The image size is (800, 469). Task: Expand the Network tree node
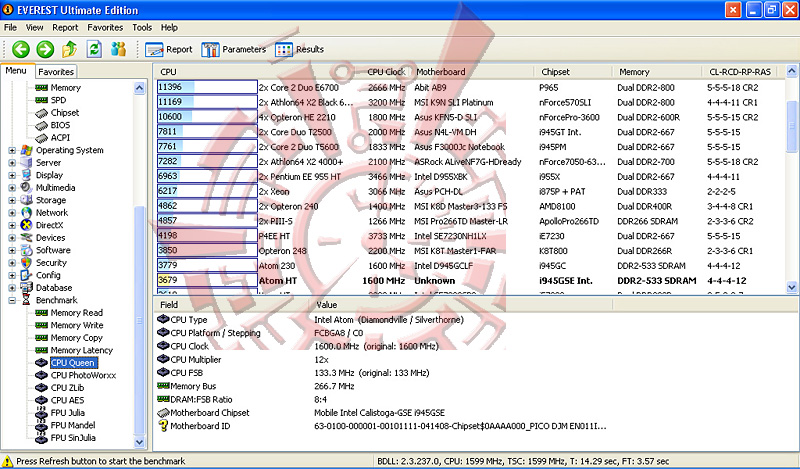click(12, 213)
